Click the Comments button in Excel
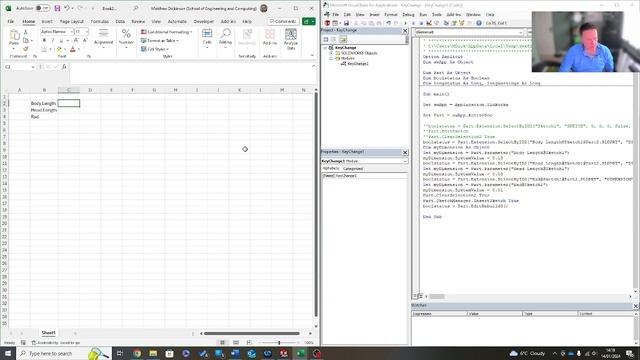This screenshot has width=640, height=360. pyautogui.click(x=283, y=21)
